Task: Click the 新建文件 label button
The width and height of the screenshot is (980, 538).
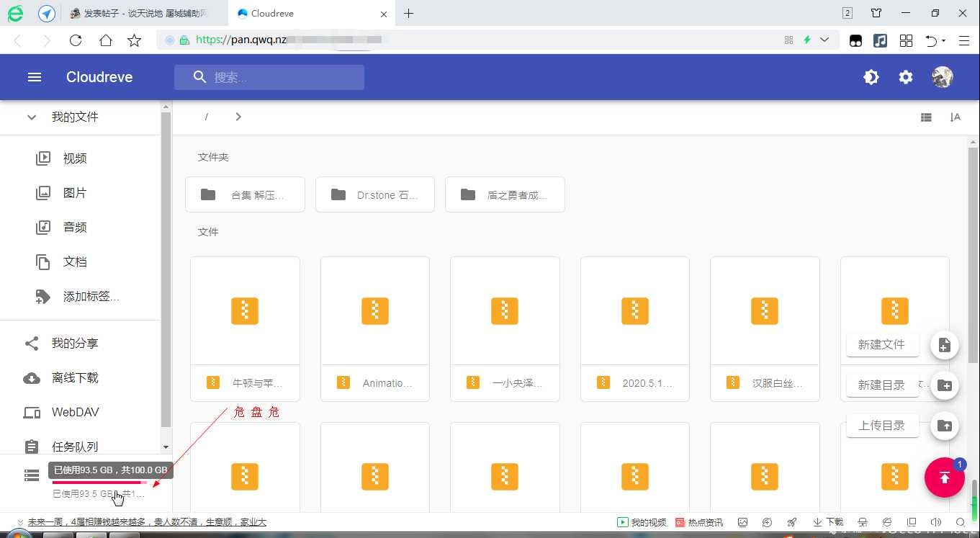Action: click(x=882, y=344)
